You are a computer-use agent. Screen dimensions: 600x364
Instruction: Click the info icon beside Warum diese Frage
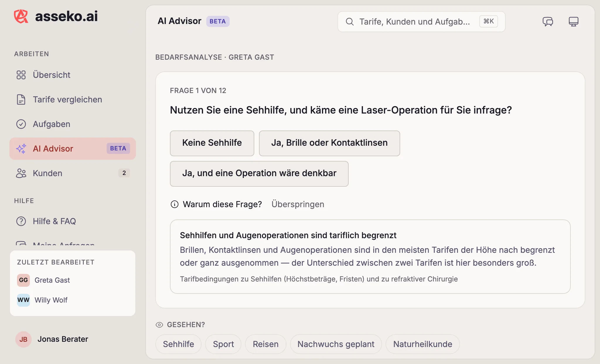pyautogui.click(x=175, y=204)
